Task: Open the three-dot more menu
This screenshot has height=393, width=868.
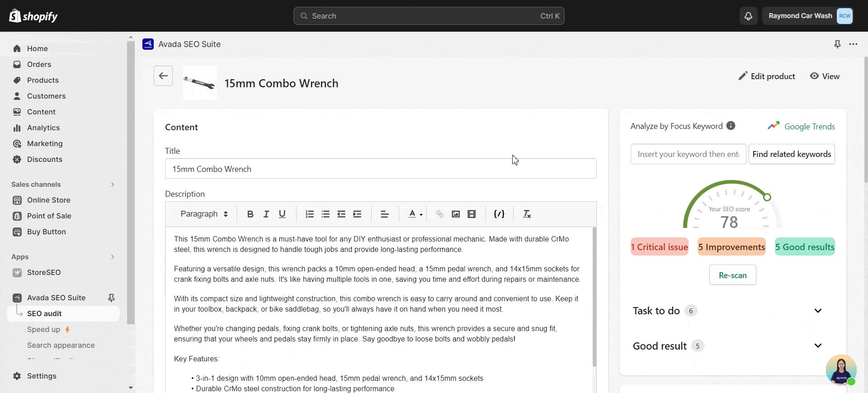Action: click(x=853, y=44)
